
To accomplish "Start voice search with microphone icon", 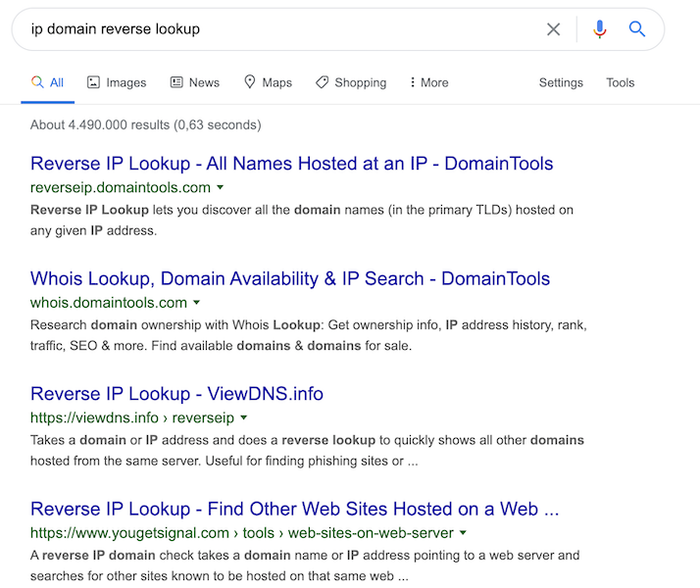I will [x=600, y=29].
